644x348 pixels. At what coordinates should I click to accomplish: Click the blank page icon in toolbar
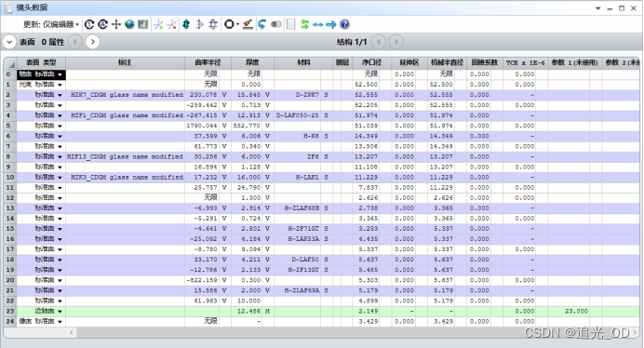tap(290, 24)
